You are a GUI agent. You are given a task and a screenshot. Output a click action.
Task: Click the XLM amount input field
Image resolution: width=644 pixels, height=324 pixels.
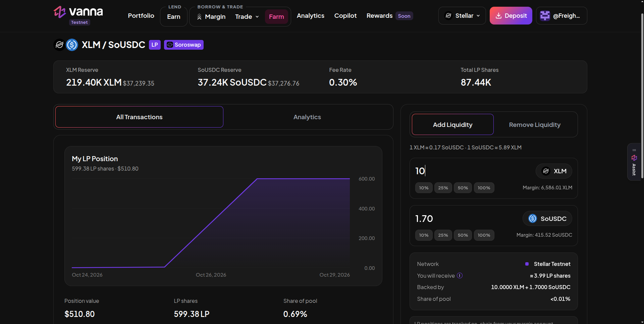click(473, 171)
